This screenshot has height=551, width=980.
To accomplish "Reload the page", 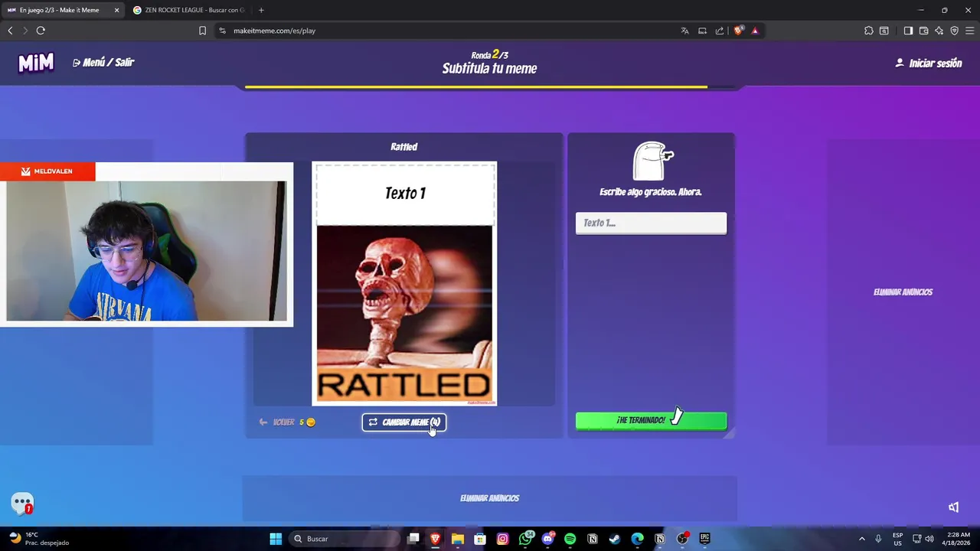I will [41, 31].
